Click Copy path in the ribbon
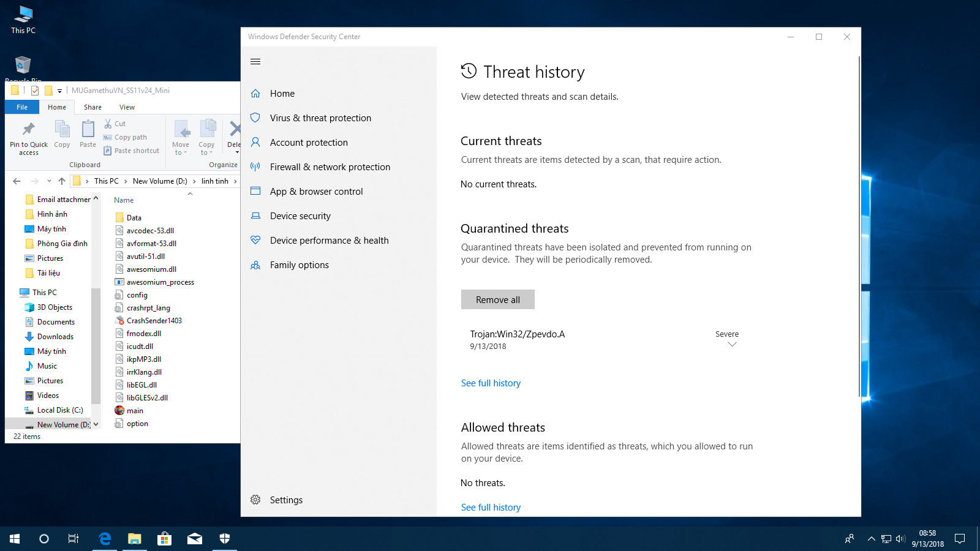Screen dimensions: 980x551 tap(125, 137)
